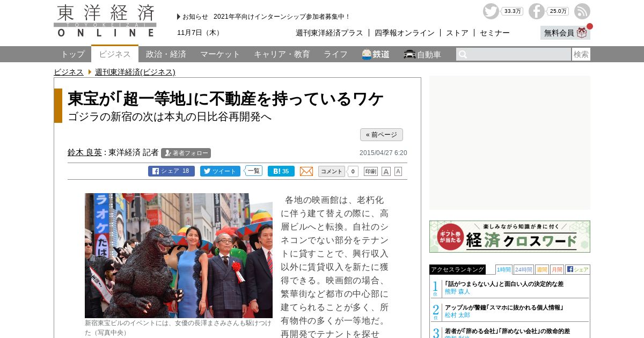
Task: Click the Facebook 25.0万 follower count
Action: 558,11
